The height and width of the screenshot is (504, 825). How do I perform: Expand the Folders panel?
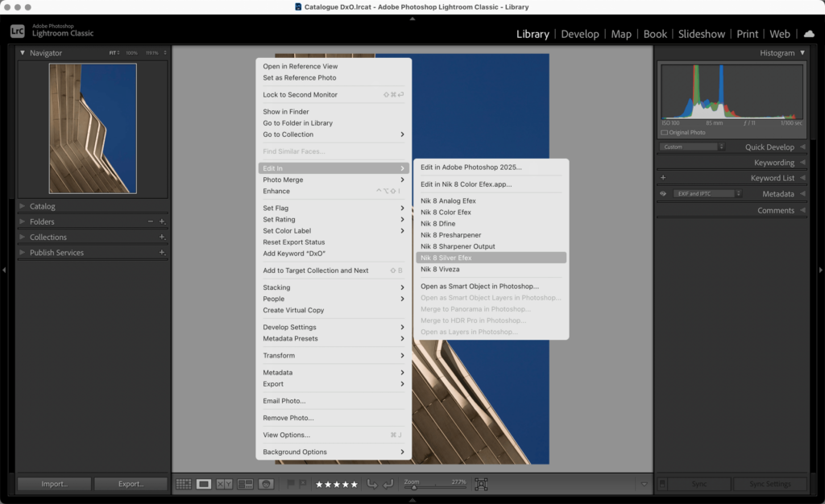(x=22, y=221)
